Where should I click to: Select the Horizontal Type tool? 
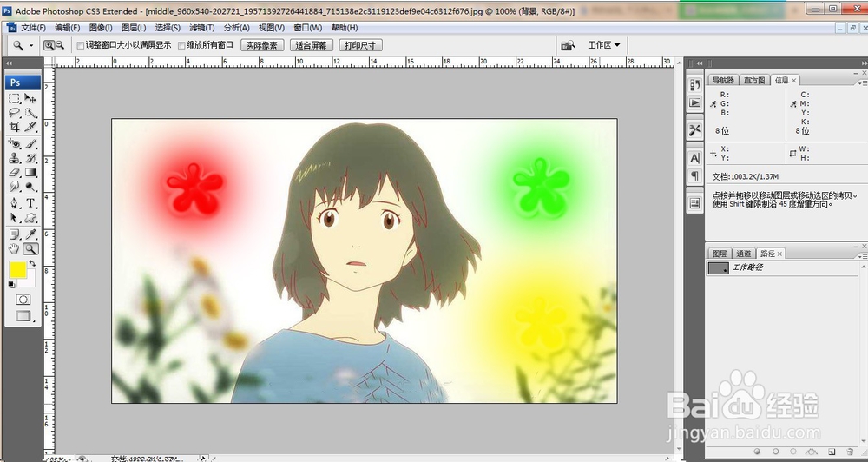tap(30, 203)
